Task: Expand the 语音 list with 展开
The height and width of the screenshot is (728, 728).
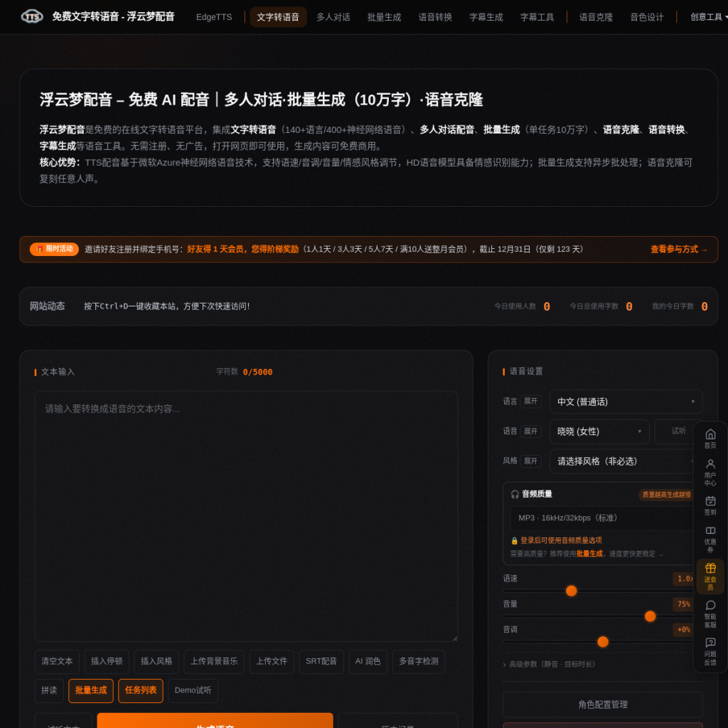Action: pyautogui.click(x=530, y=432)
